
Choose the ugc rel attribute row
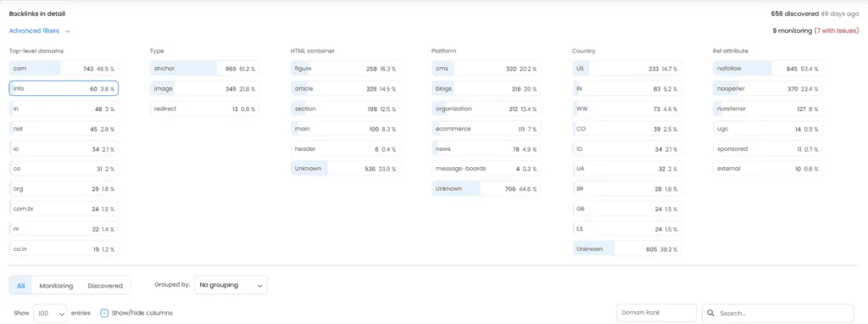pos(767,129)
